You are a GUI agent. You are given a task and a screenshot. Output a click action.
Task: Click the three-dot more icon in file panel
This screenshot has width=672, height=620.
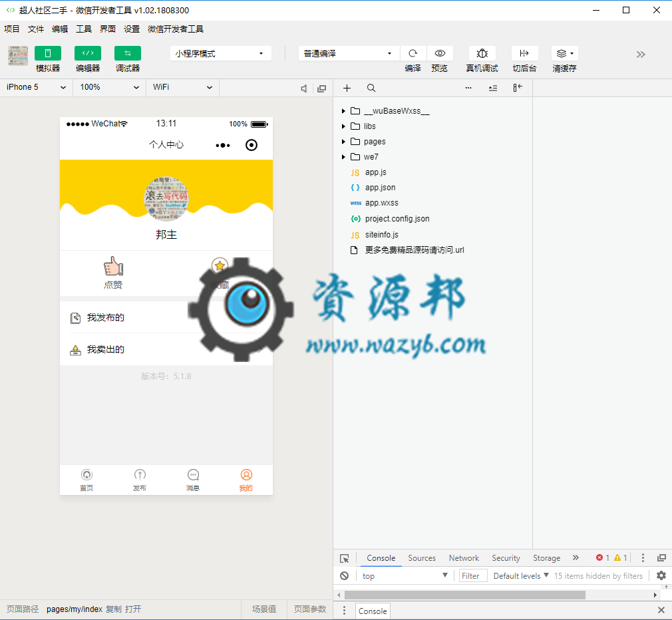click(x=468, y=88)
